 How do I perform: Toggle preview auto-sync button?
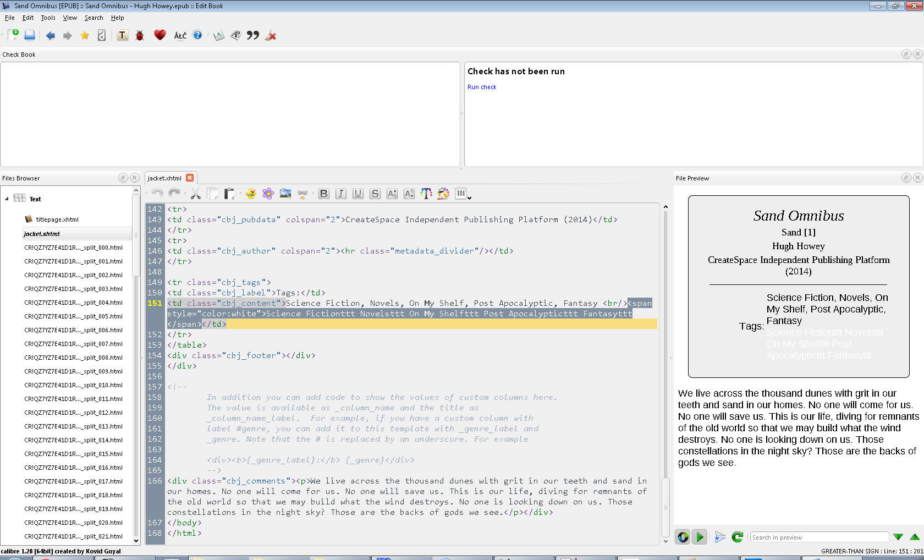[683, 537]
